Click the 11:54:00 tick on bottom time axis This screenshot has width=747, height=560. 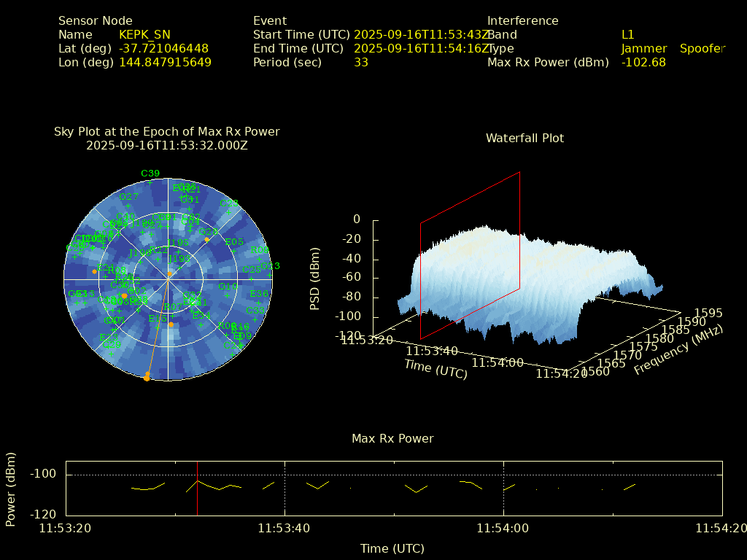click(x=503, y=528)
